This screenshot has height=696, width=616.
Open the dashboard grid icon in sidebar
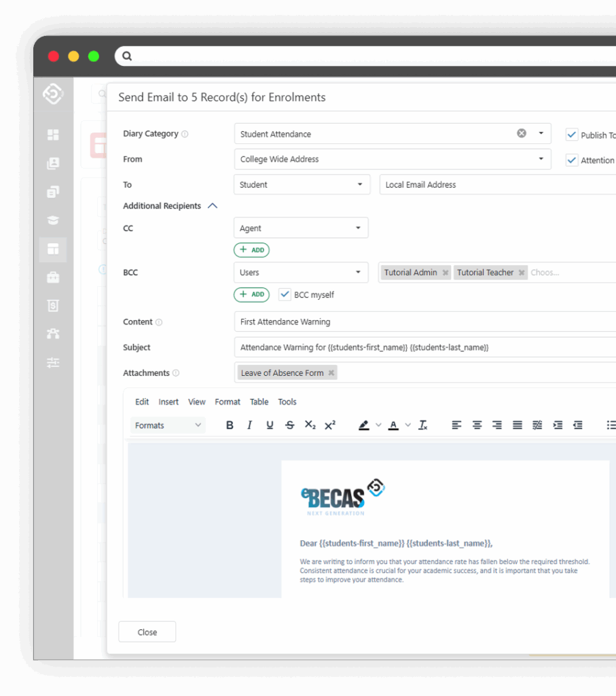coord(53,135)
